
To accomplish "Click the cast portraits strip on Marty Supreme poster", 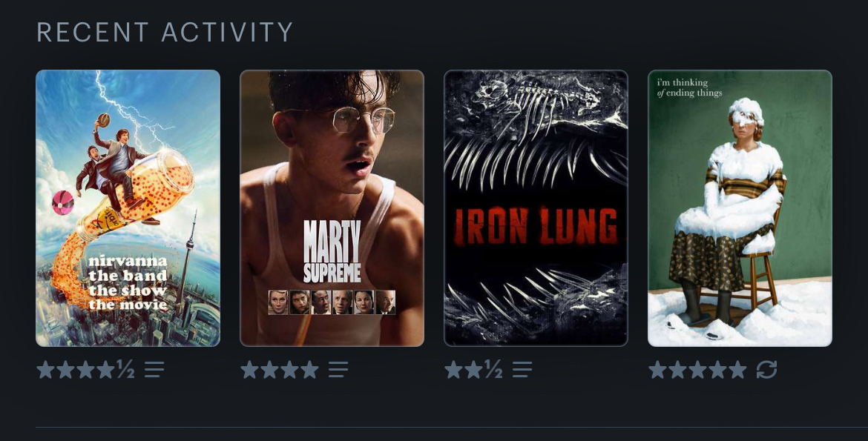I will pos(332,302).
